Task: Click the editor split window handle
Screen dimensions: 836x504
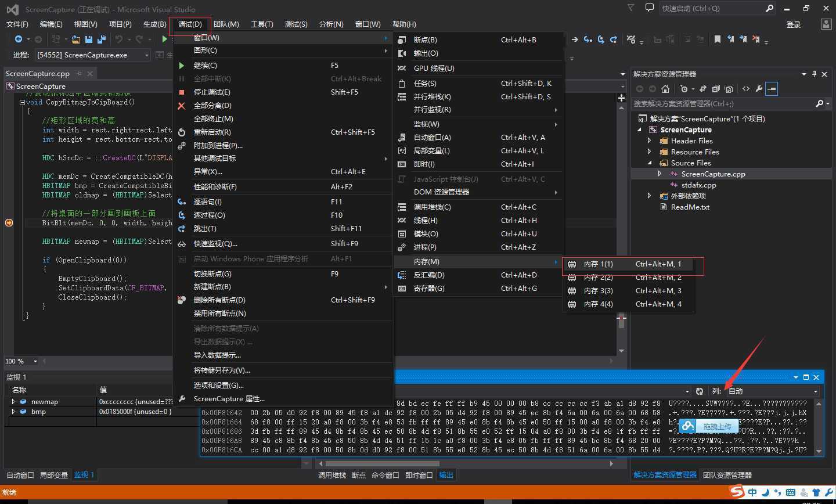Action: click(621, 98)
